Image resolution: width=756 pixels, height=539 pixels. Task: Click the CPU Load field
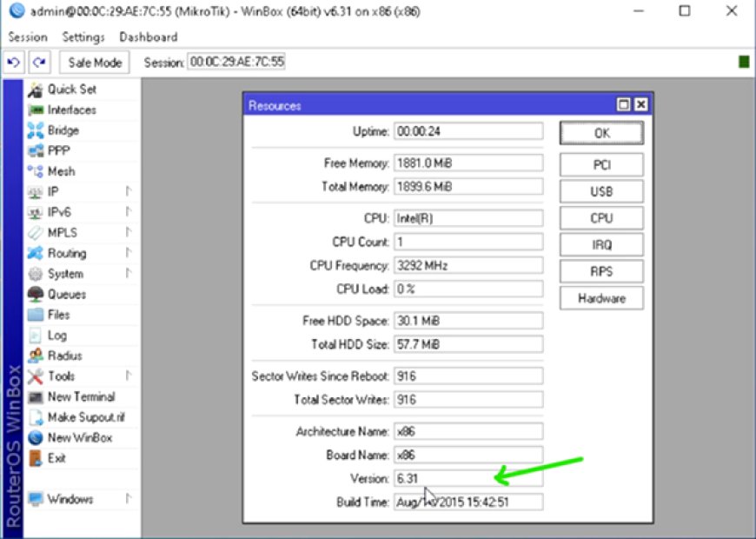[x=468, y=289]
